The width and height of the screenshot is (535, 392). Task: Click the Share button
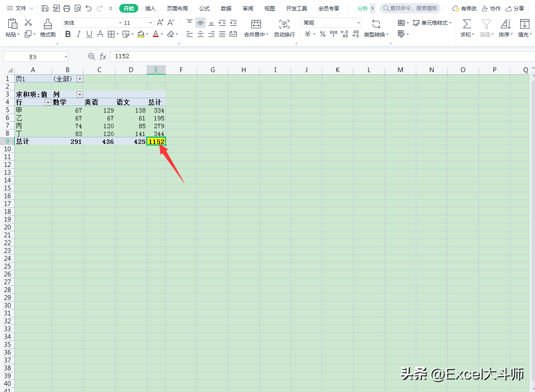click(x=515, y=8)
